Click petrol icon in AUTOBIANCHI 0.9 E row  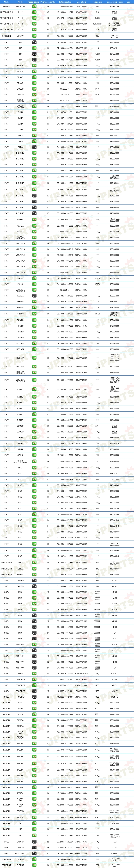pos(34,18)
